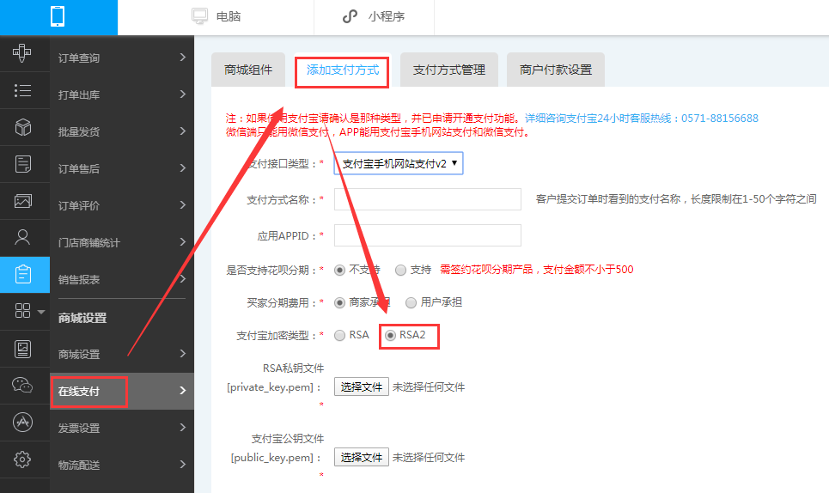Switch to the 支付方式管理 tab
The height and width of the screenshot is (494, 830).
point(449,70)
